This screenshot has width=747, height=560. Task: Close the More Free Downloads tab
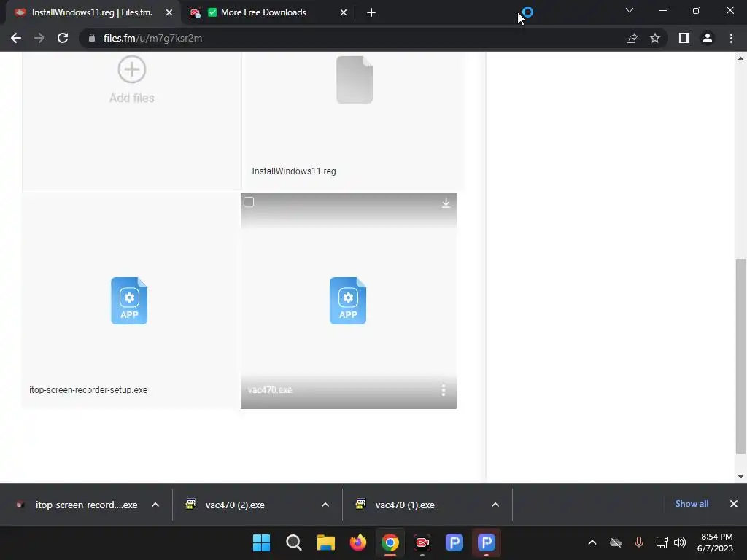click(344, 12)
